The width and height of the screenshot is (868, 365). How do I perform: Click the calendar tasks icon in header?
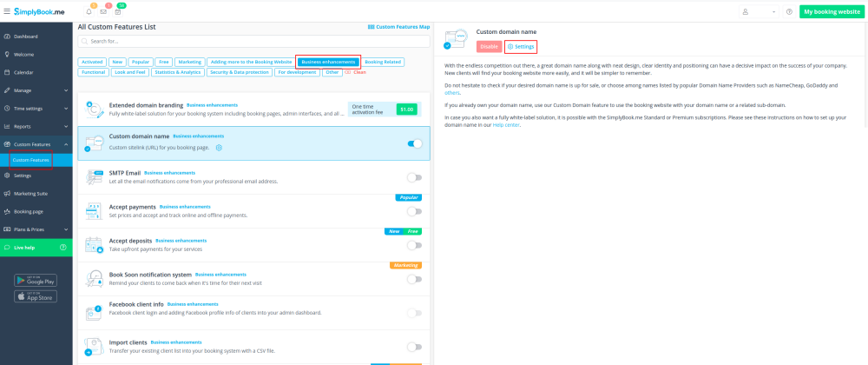point(118,12)
